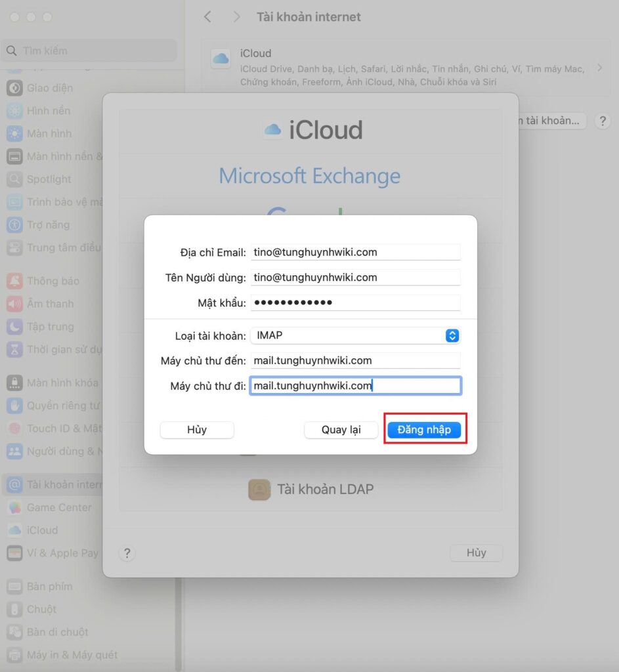
Task: Click the Spotlight sidebar icon
Action: [14, 178]
